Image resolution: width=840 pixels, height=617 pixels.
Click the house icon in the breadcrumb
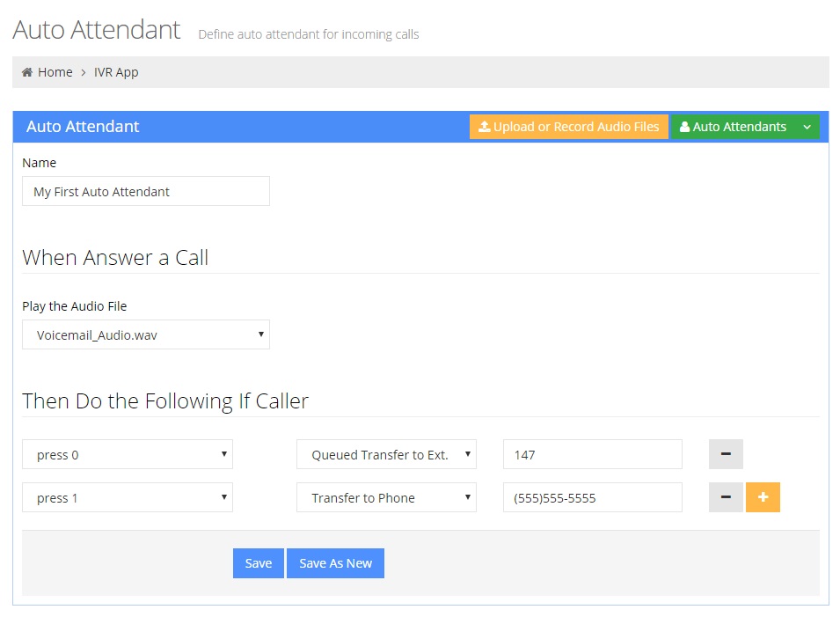[27, 72]
